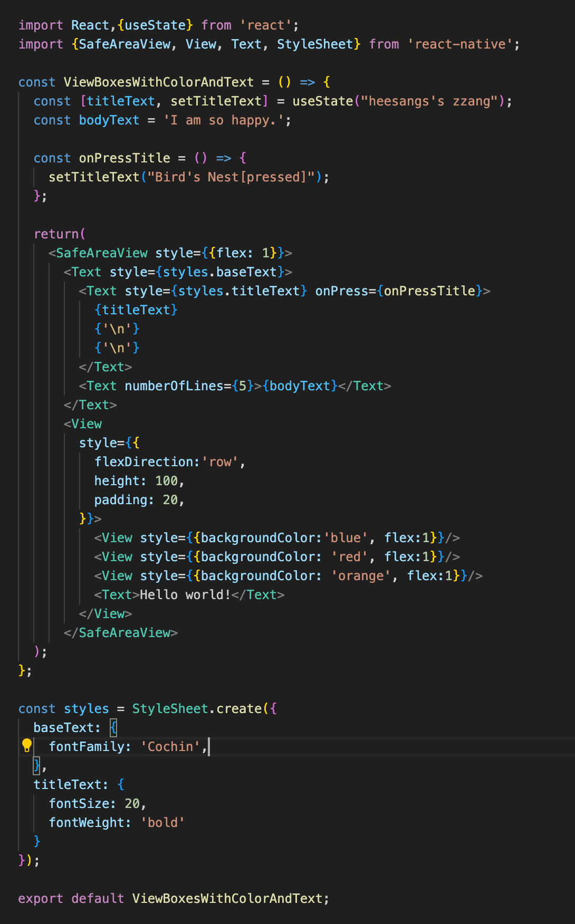Click the 'red' backgroundColor value
The width and height of the screenshot is (575, 924).
350,557
